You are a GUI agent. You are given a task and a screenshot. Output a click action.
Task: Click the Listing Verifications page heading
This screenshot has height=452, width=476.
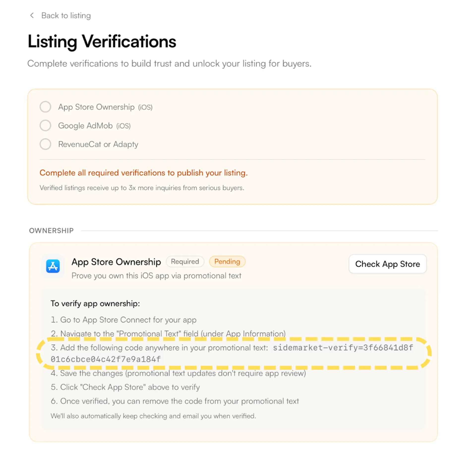102,41
